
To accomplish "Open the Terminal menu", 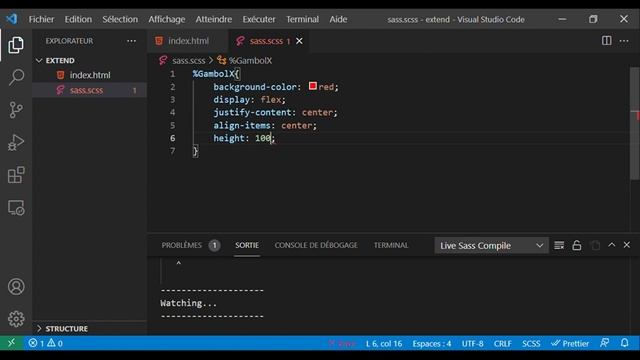I will point(302,19).
